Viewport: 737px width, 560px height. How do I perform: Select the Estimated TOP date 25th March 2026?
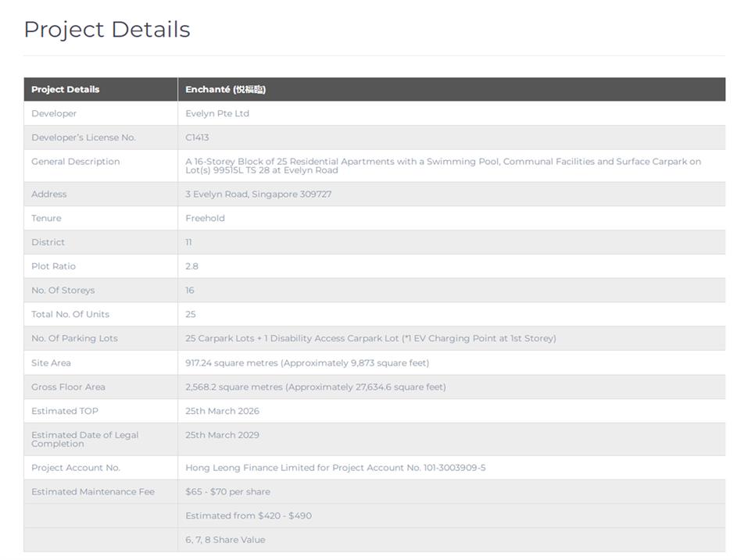click(222, 411)
